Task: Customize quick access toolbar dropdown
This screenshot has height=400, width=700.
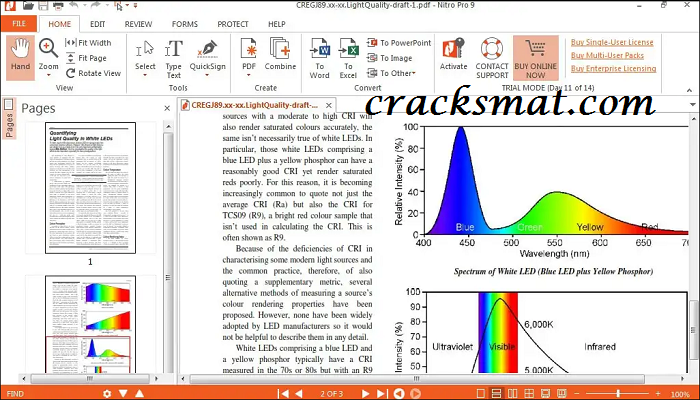Action: coord(135,6)
